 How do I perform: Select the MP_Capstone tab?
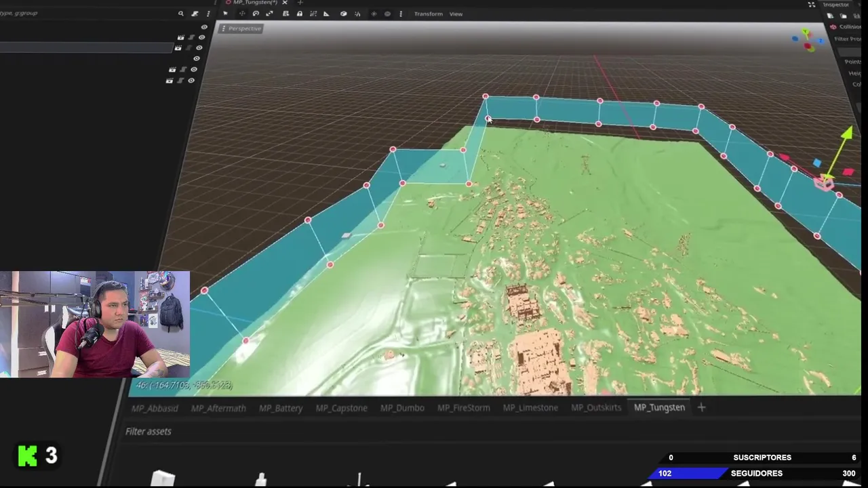341,408
